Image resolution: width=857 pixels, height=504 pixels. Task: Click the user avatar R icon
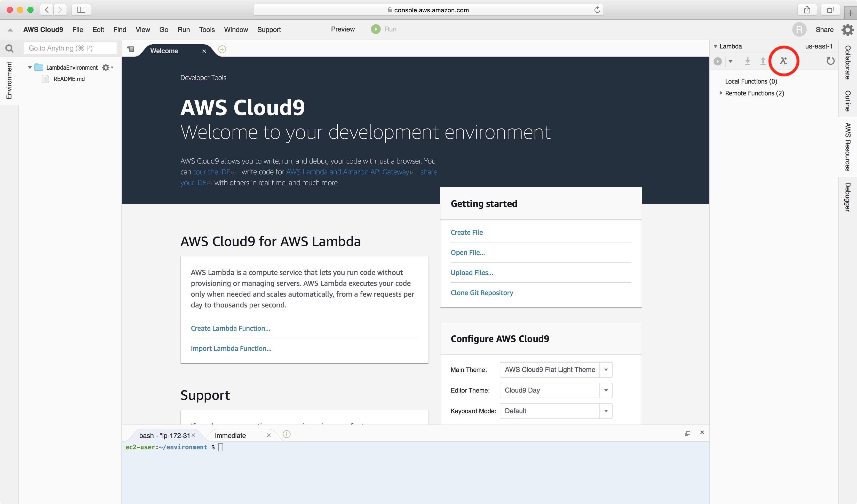click(799, 30)
